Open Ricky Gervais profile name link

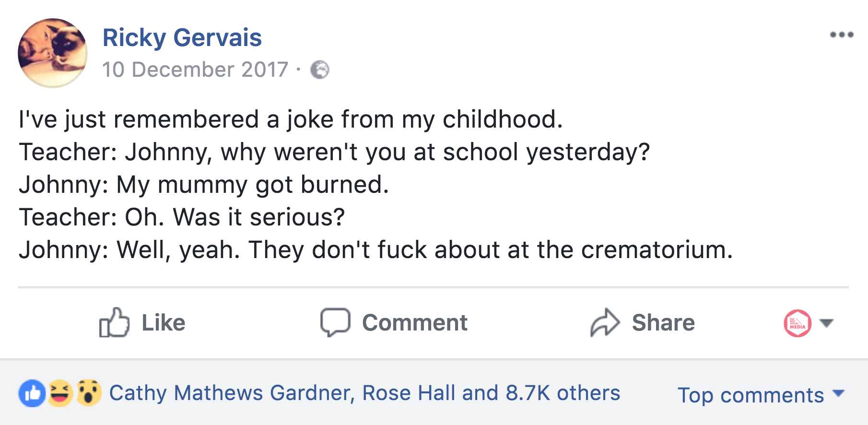(x=182, y=38)
